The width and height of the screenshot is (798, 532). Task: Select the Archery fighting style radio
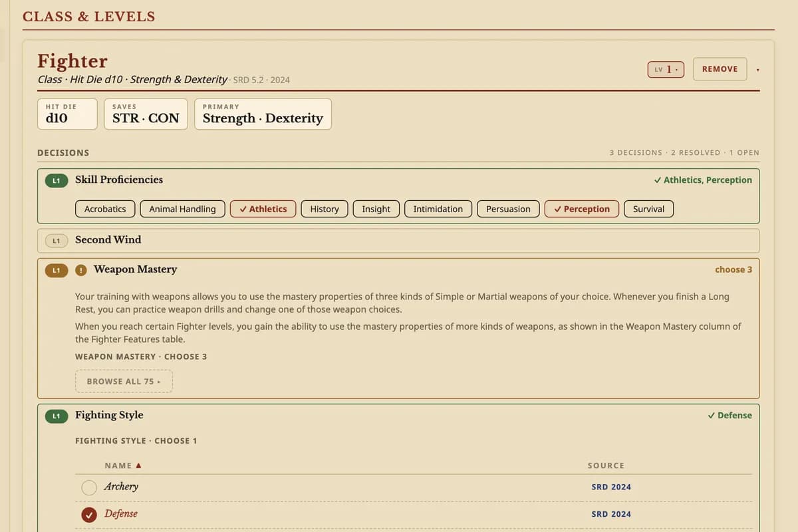89,487
